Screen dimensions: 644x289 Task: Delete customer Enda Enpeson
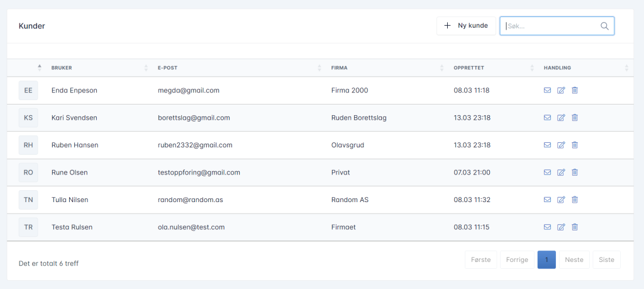(x=575, y=91)
